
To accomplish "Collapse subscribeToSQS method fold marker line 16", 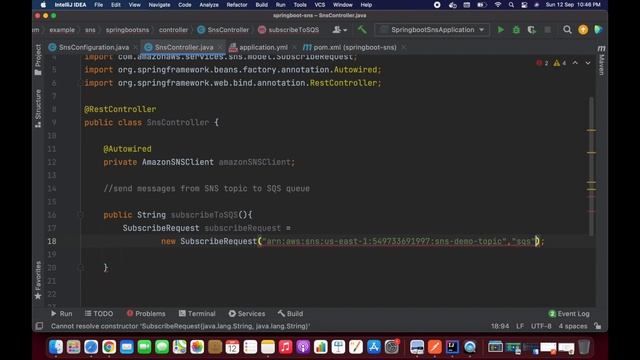I will click(80, 215).
